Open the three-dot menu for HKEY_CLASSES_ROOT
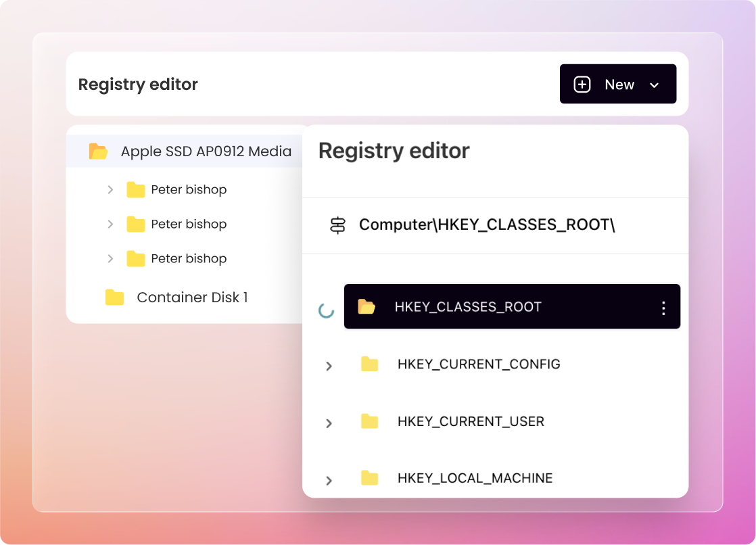 pyautogui.click(x=663, y=308)
